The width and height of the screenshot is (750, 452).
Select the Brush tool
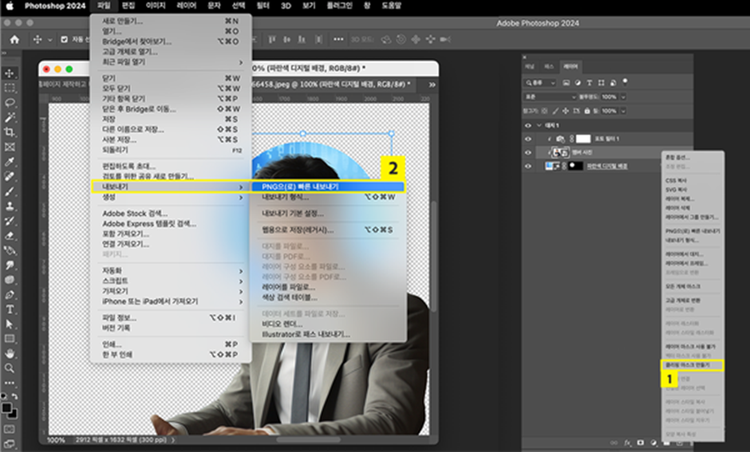click(x=10, y=191)
